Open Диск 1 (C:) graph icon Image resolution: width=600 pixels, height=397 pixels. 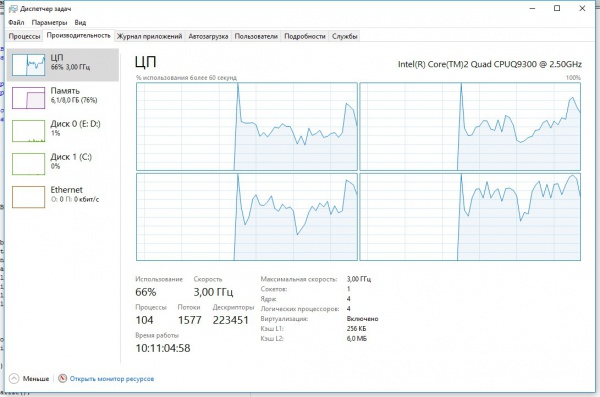click(28, 164)
